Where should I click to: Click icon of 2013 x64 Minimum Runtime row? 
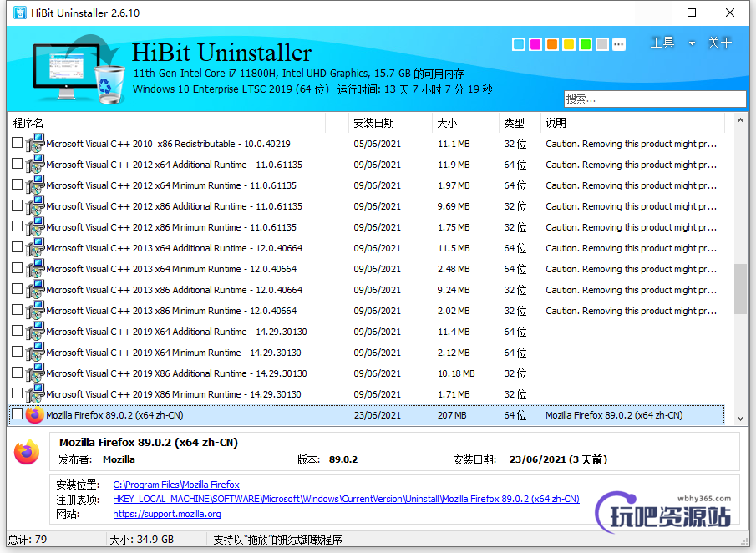(x=35, y=268)
